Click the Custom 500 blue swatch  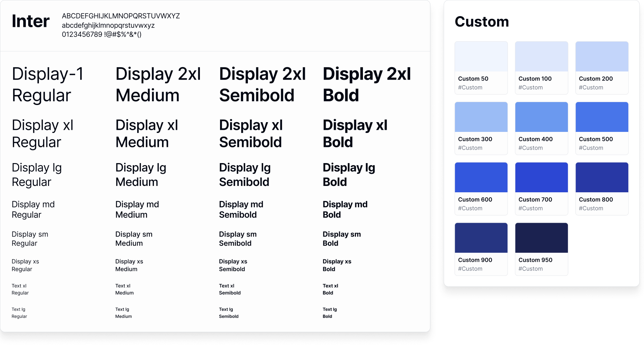(602, 117)
